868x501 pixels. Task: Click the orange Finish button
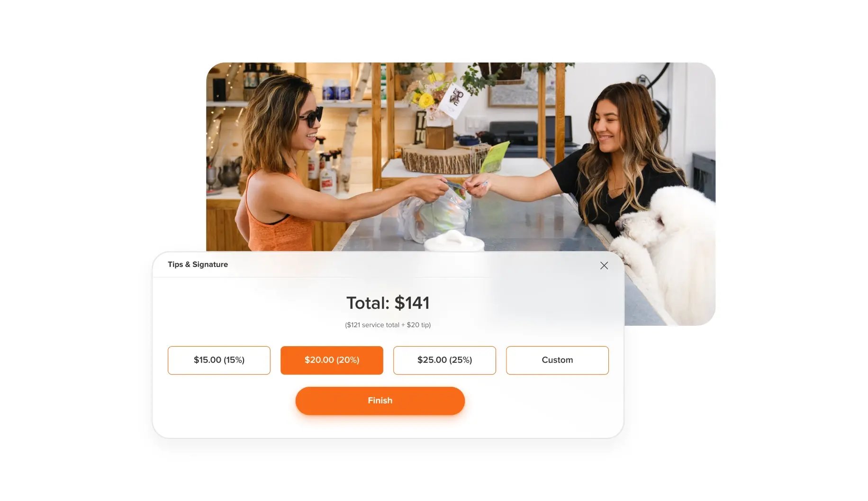(x=380, y=401)
